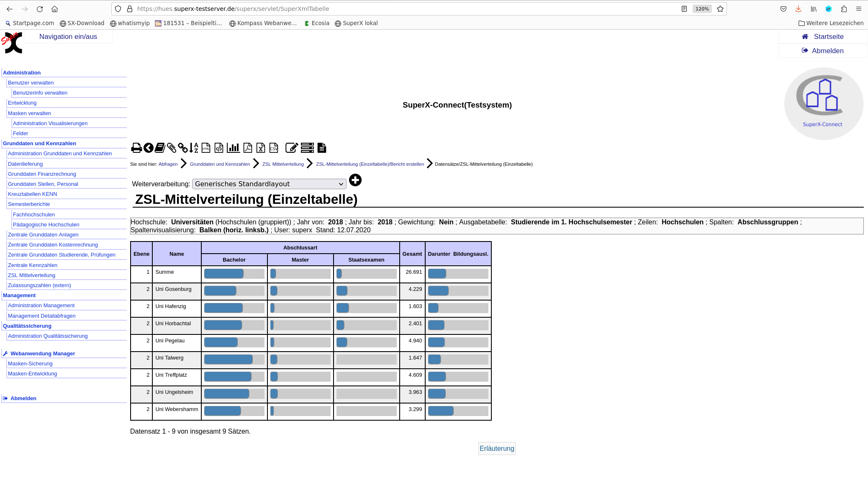Image resolution: width=868 pixels, height=478 pixels.
Task: Open the Weiterverarbeitung layout dropdown
Action: (269, 184)
